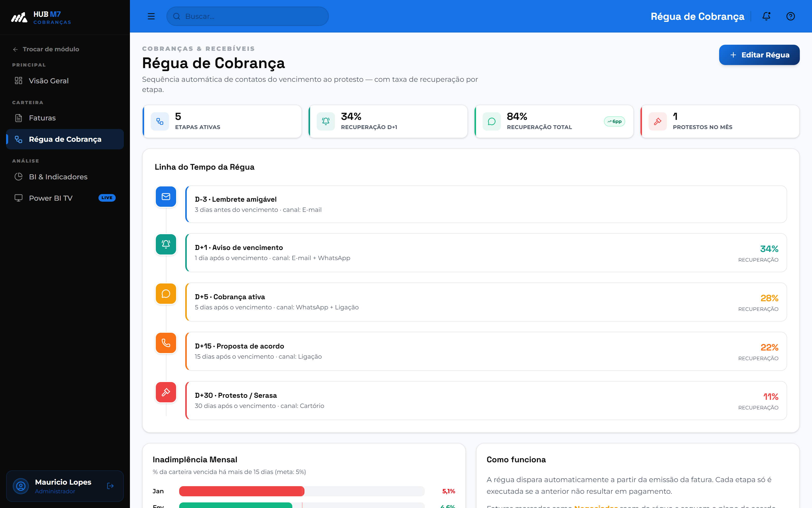812x508 pixels.
Task: Open the D+15 Proposta de acordo card
Action: pyautogui.click(x=486, y=351)
